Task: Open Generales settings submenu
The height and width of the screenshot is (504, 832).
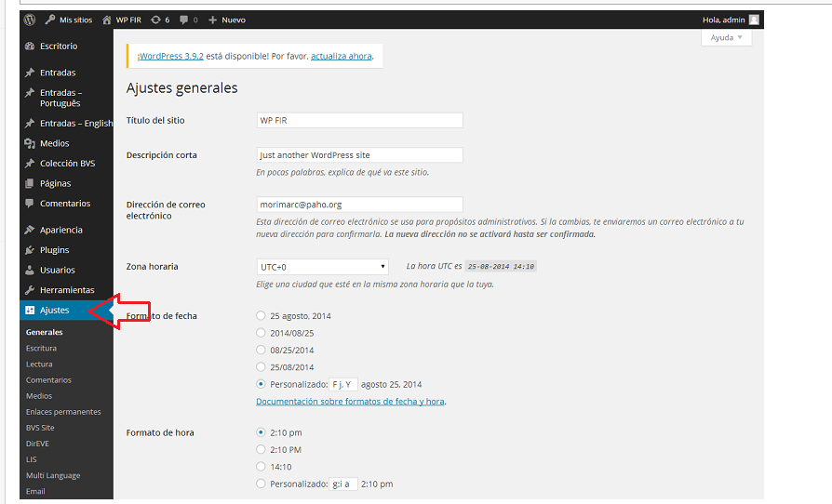Action: [45, 332]
